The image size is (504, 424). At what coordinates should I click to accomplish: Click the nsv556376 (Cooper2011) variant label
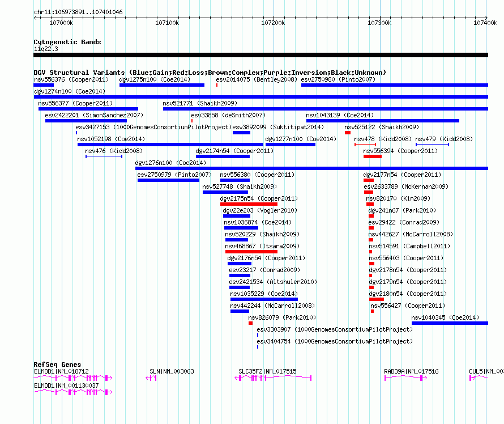[x=71, y=79]
